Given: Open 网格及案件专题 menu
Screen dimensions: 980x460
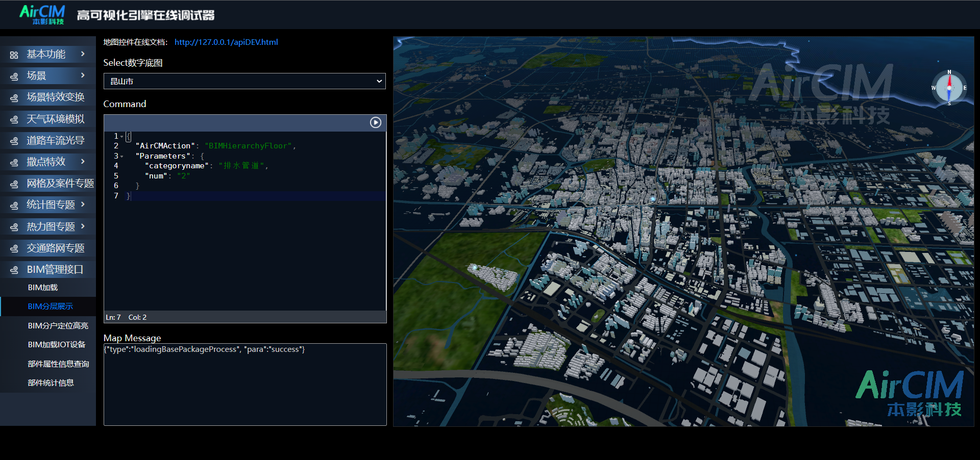Looking at the screenshot, I should coord(48,183).
